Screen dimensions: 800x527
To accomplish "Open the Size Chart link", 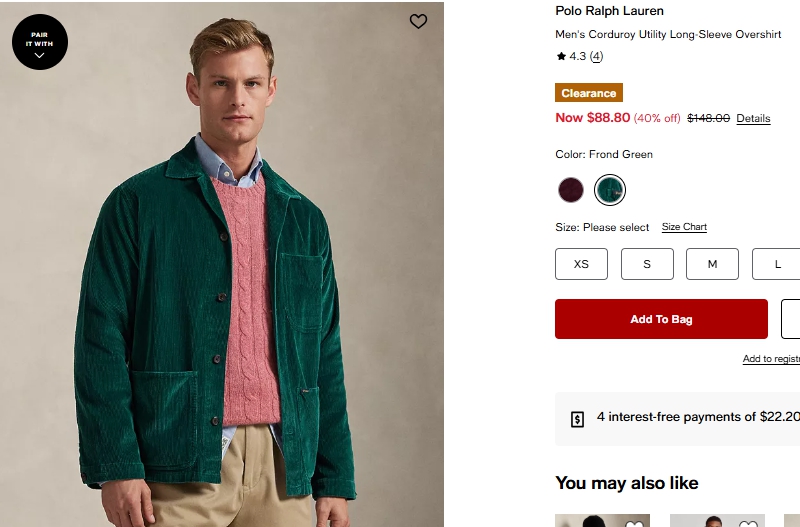I will (x=684, y=227).
